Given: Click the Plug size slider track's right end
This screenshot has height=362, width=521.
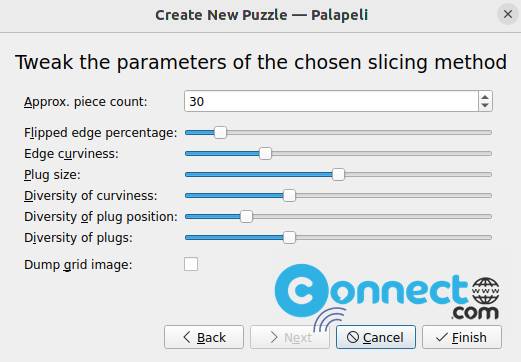Looking at the screenshot, I should (x=489, y=174).
